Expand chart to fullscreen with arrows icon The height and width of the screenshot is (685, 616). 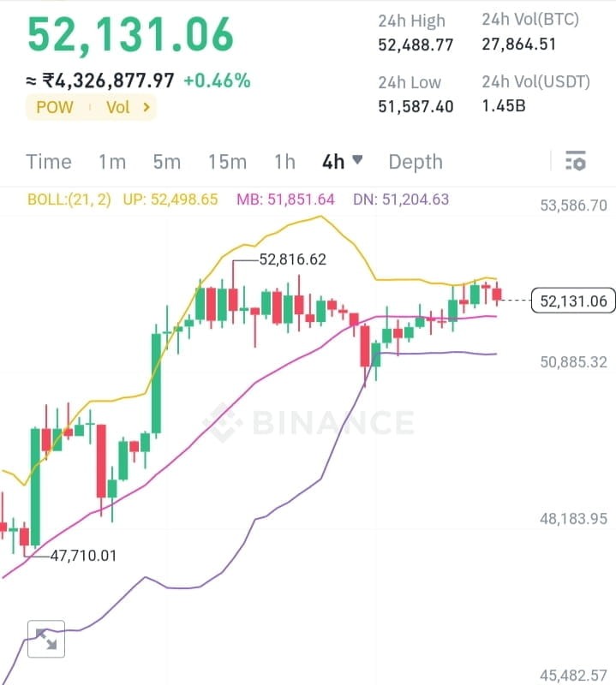tap(46, 639)
